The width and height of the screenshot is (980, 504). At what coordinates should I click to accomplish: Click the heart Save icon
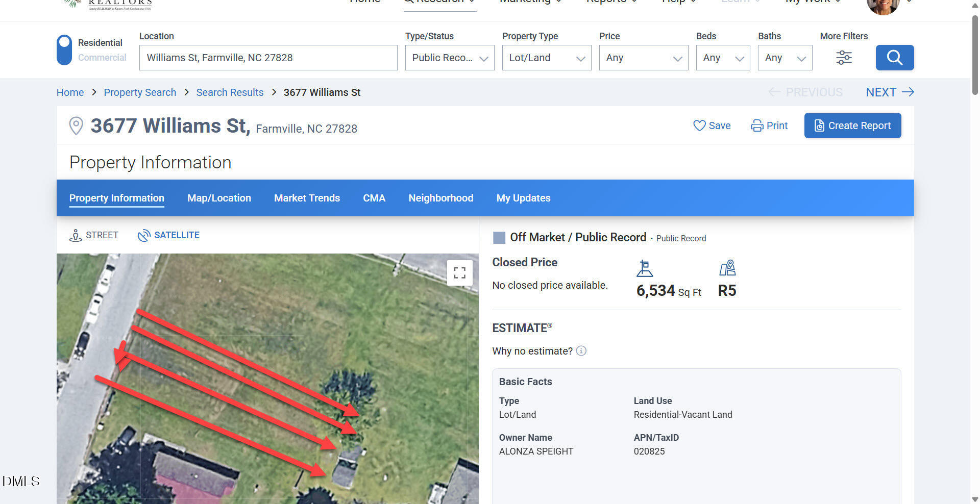(699, 125)
